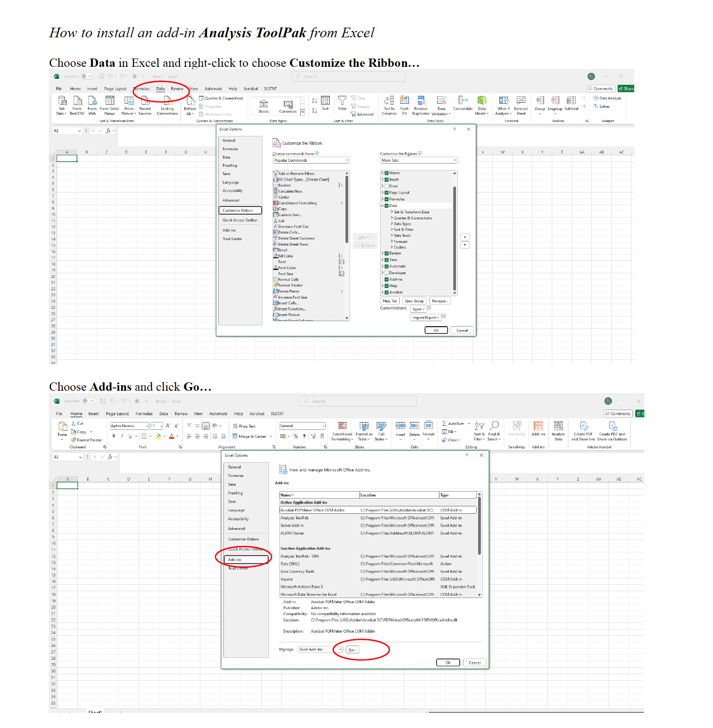Launch Data Analysis in the Analyze group
The width and height of the screenshot is (713, 728).
608,98
